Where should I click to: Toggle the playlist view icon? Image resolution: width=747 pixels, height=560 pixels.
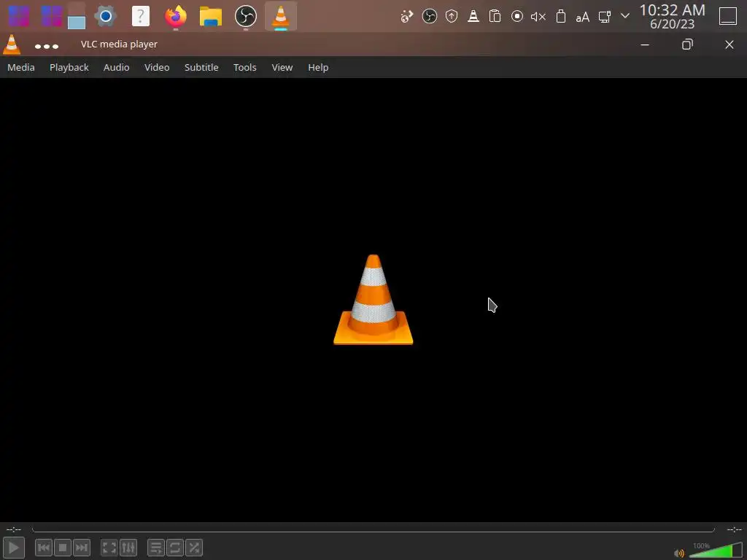pyautogui.click(x=156, y=548)
